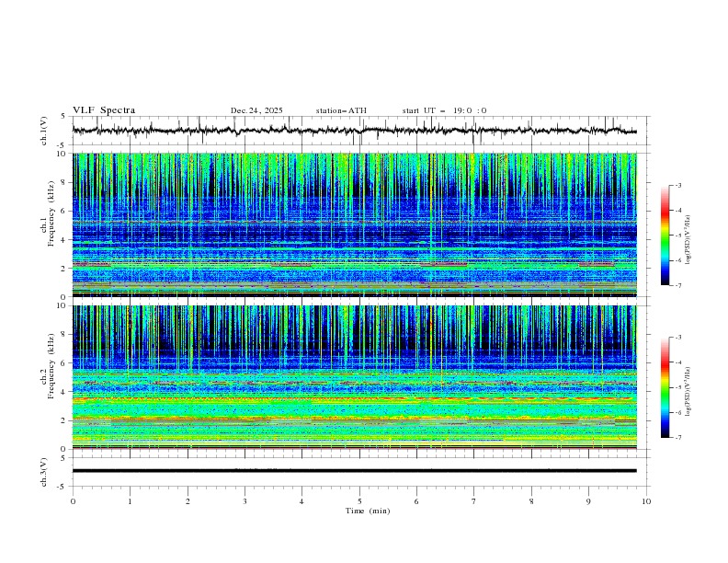Click the log(PSD) label beside ch.2 color bar

pyautogui.click(x=688, y=392)
